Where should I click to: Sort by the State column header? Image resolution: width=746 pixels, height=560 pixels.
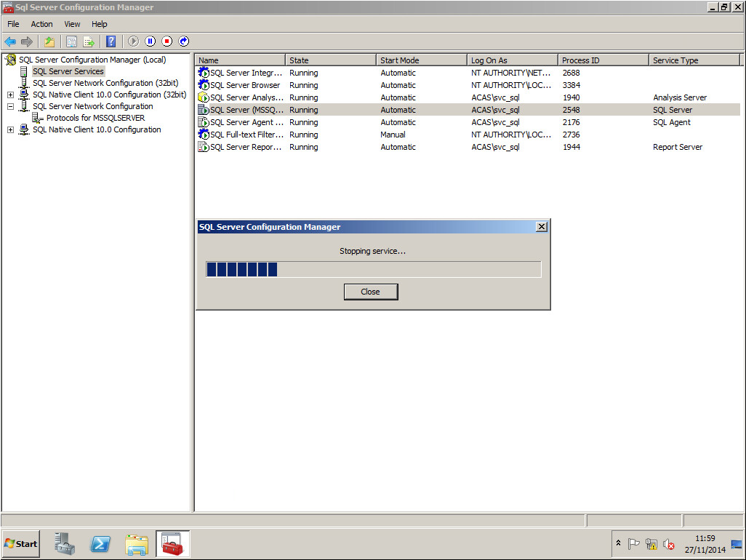pos(331,60)
